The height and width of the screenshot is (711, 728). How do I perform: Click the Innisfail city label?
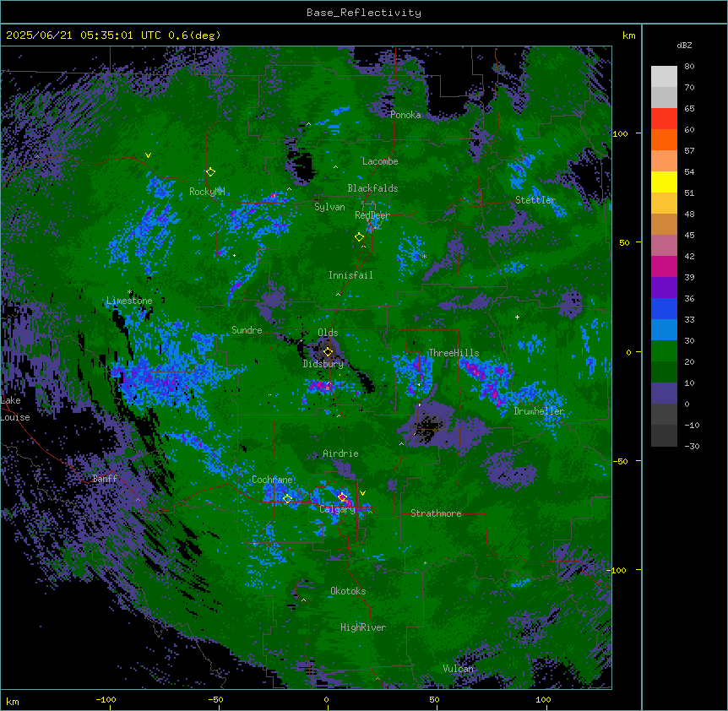(350, 275)
